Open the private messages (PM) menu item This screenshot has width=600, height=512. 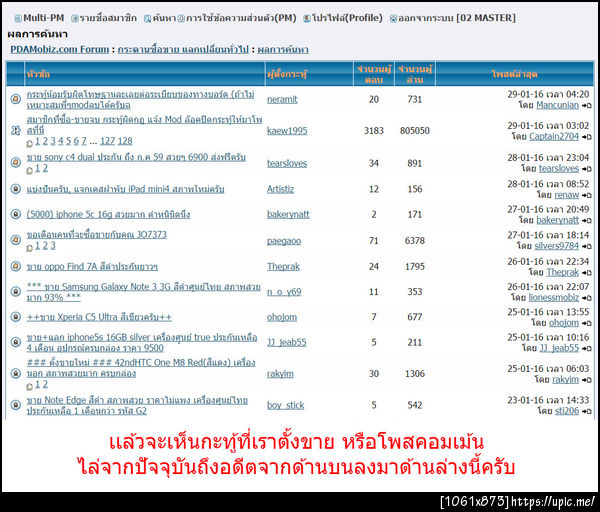pos(237,18)
